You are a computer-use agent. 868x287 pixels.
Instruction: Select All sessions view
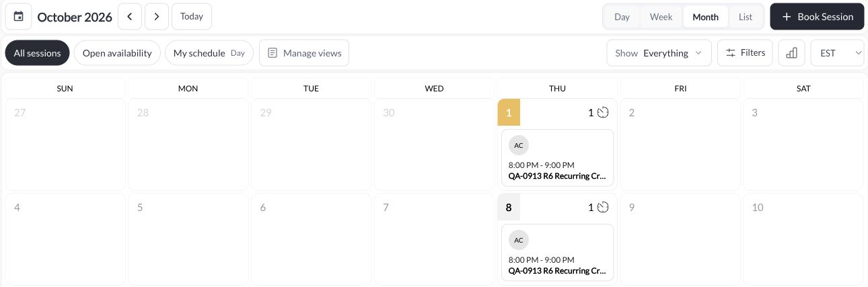38,53
